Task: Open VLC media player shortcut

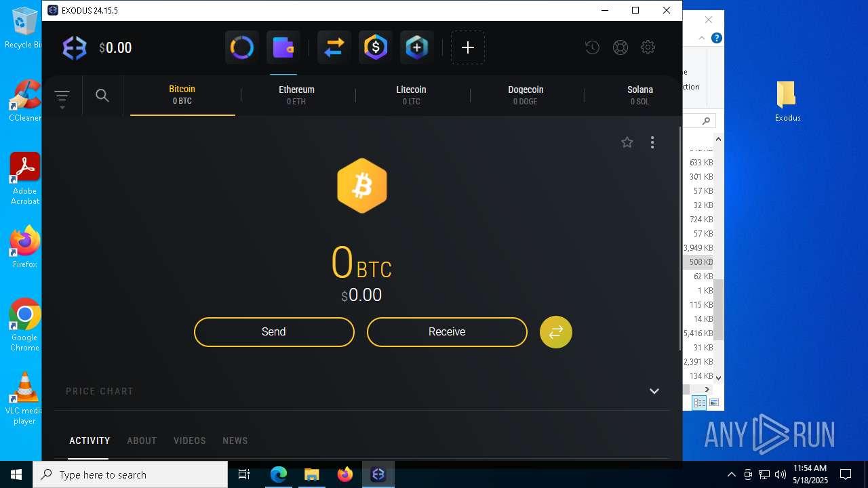Action: pyautogui.click(x=24, y=398)
